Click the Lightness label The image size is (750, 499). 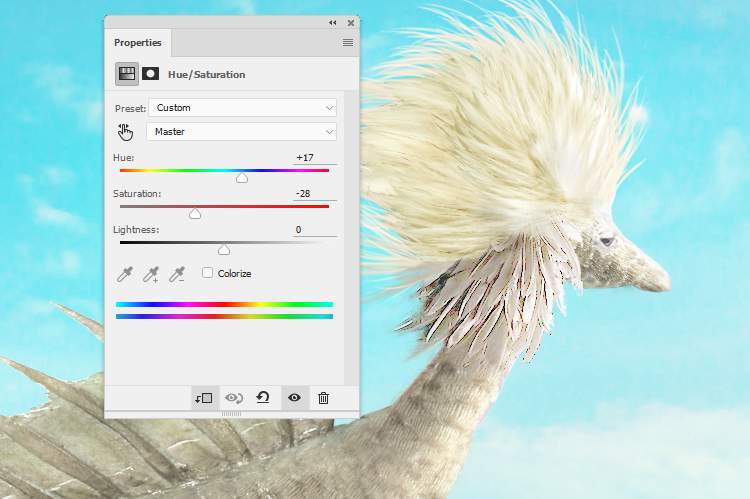(136, 230)
